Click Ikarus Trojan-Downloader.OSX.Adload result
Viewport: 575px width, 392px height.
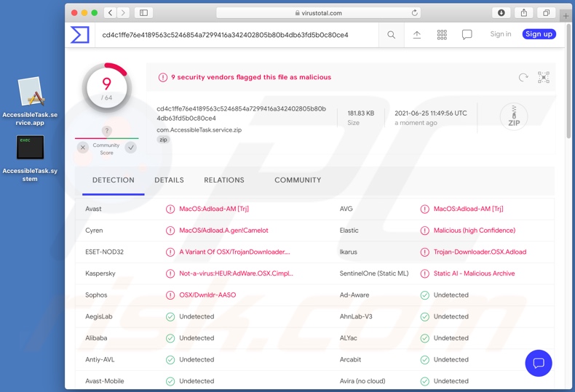pos(480,252)
